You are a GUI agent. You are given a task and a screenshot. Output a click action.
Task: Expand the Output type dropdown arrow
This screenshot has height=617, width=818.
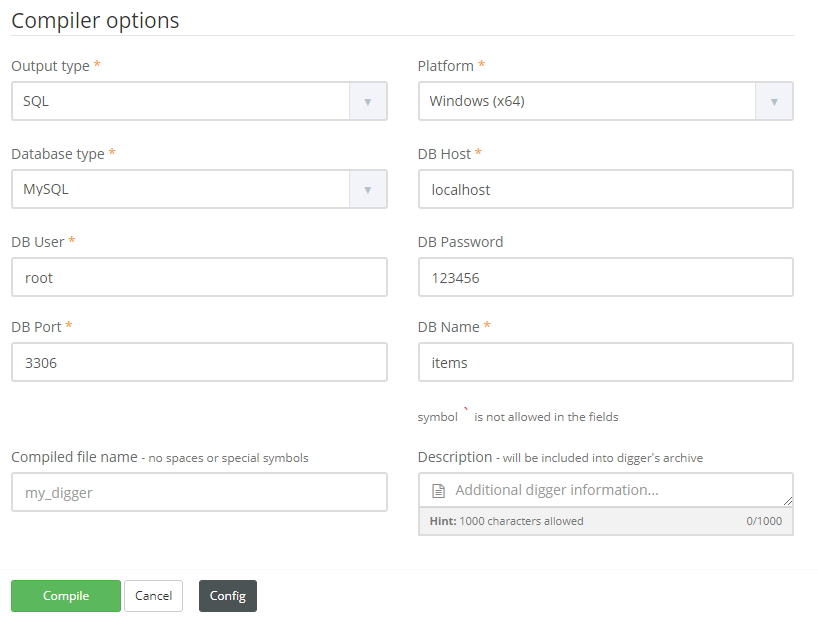pyautogui.click(x=368, y=101)
